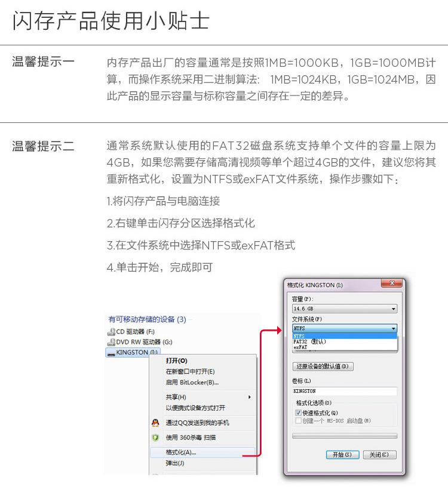The width and height of the screenshot is (448, 493).
Task: Open the 共享(H) submenu arrow
Action: coord(250,397)
